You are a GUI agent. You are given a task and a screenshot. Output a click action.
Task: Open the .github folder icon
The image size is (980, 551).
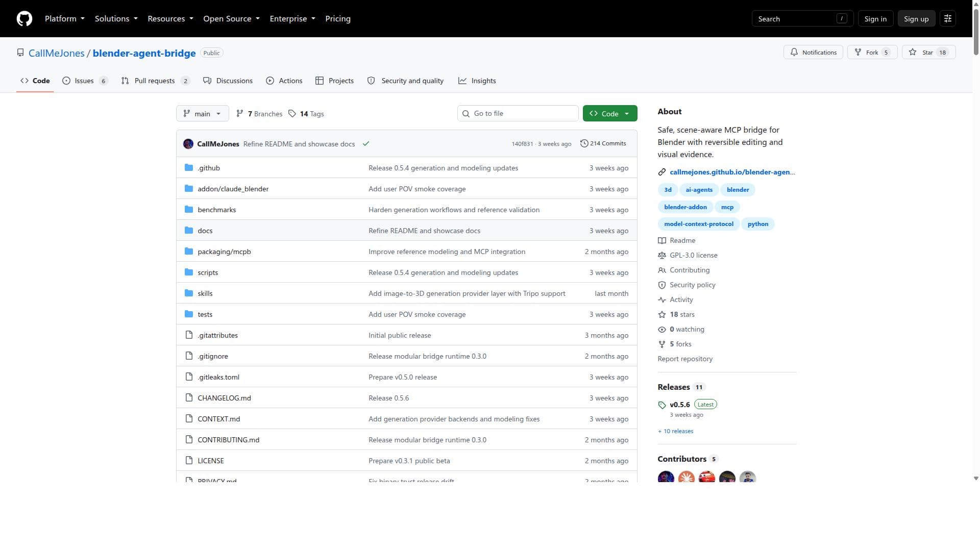[x=189, y=168]
